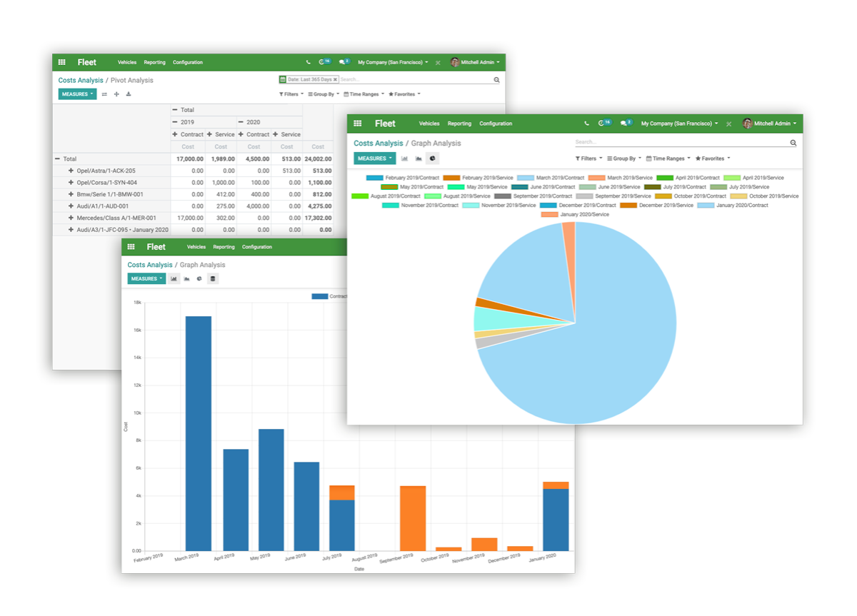Click the download icon in the Pivot Analysis toolbar
Image resolution: width=857 pixels, height=616 pixels.
pos(129,94)
